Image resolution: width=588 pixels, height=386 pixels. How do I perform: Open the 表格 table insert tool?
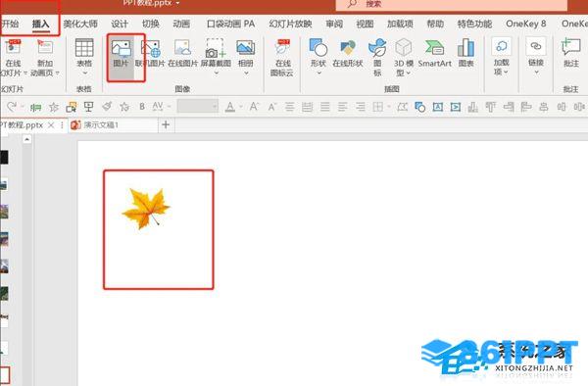point(84,56)
